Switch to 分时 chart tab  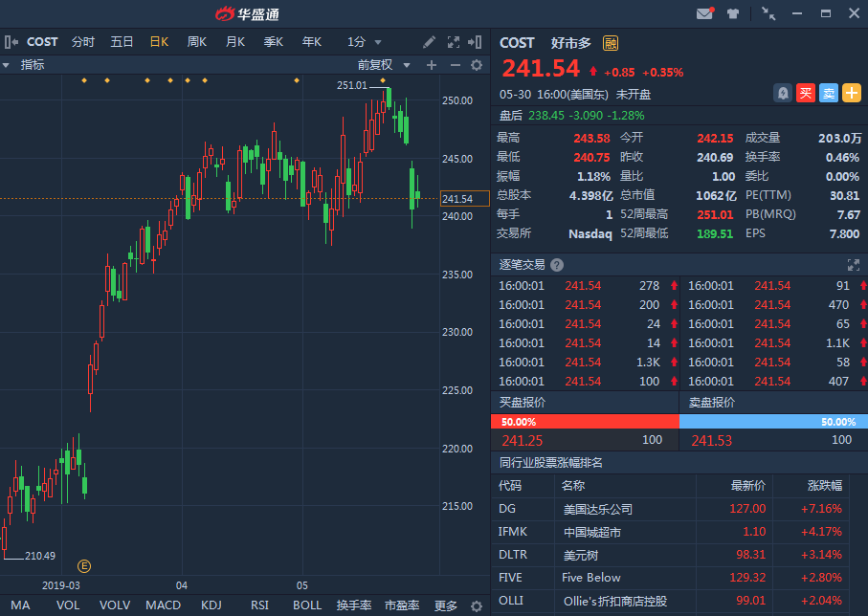[x=83, y=42]
